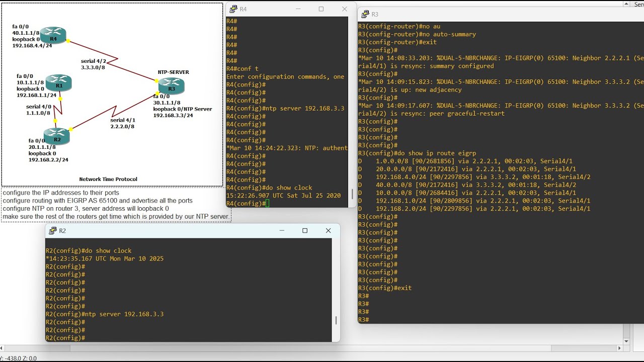Click the R4 line 'ntp server 192.168.3.3'
Screen dimensions: 644x362
tap(285, 109)
